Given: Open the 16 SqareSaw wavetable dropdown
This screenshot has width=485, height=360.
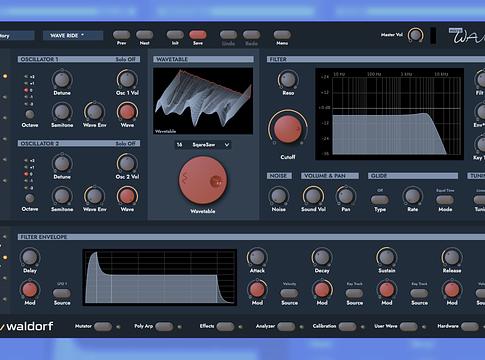Looking at the screenshot, I should 203,145.
